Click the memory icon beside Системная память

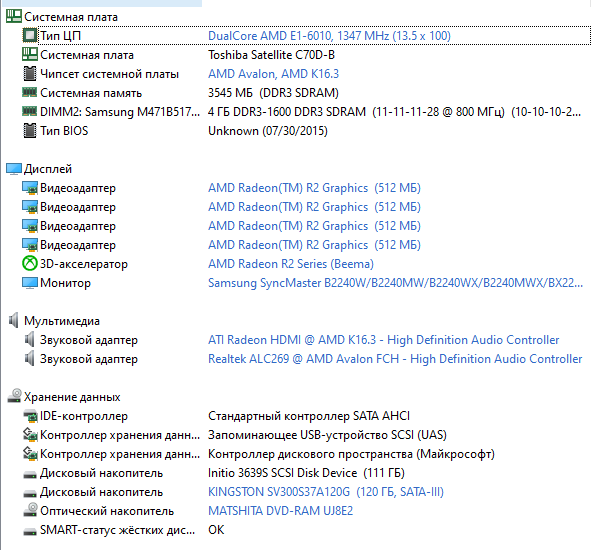pyautogui.click(x=30, y=92)
